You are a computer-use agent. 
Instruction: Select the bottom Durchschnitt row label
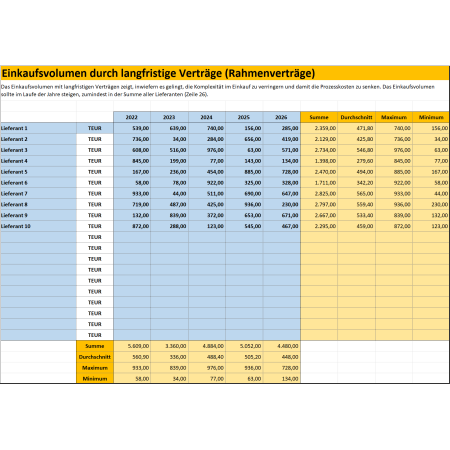tap(95, 357)
